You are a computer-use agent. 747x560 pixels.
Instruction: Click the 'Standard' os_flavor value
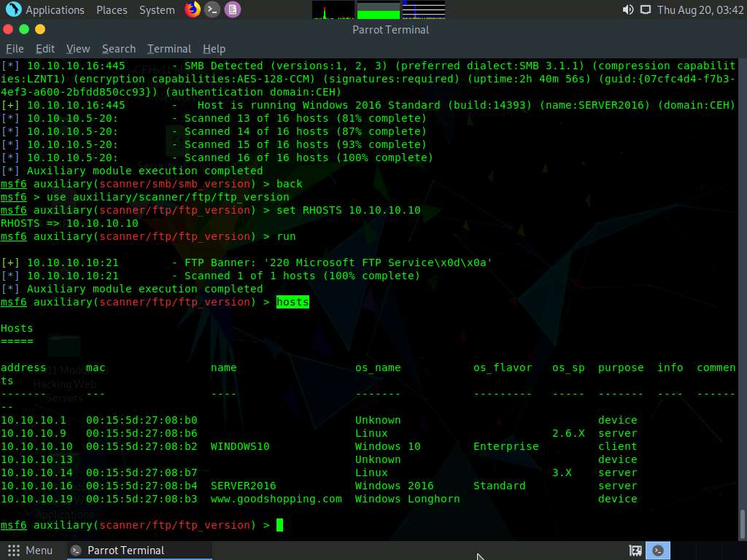(x=499, y=486)
